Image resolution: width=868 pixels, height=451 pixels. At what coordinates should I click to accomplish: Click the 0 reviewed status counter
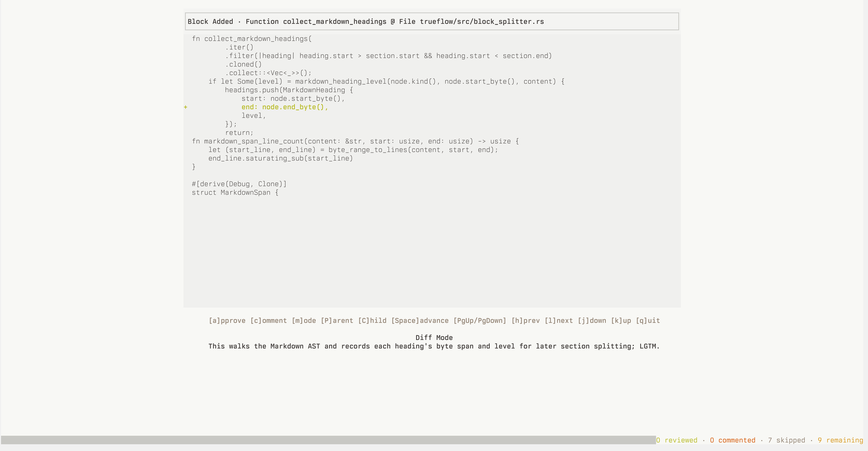point(677,440)
